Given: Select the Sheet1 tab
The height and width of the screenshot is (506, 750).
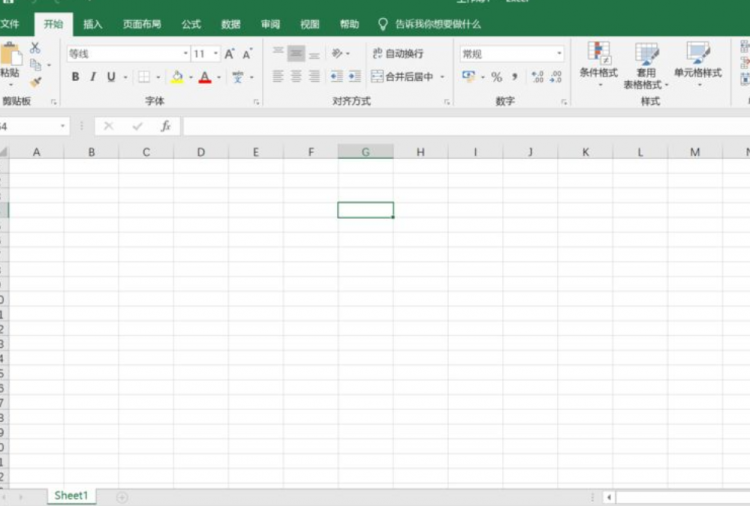Looking at the screenshot, I should (71, 495).
